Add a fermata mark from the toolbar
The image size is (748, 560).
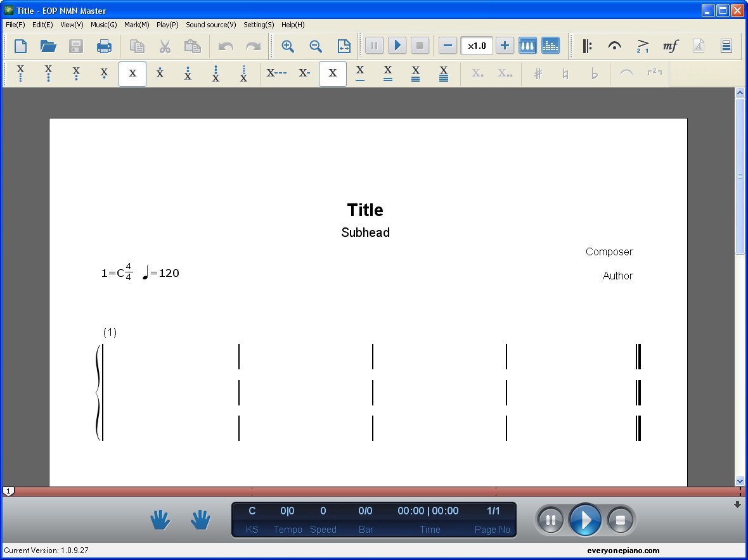[614, 46]
